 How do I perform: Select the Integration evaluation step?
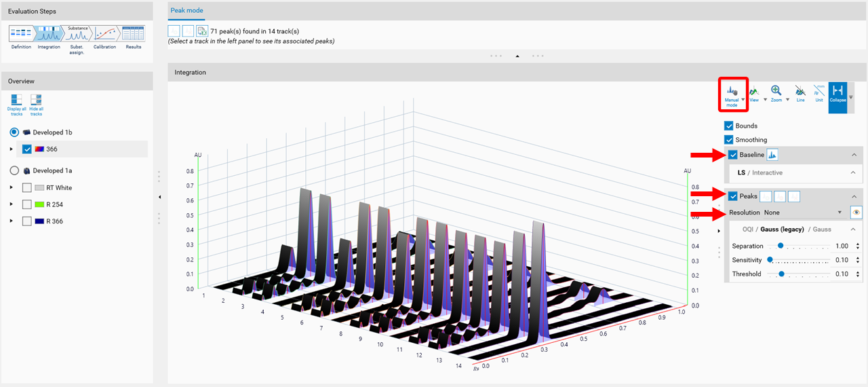point(49,38)
